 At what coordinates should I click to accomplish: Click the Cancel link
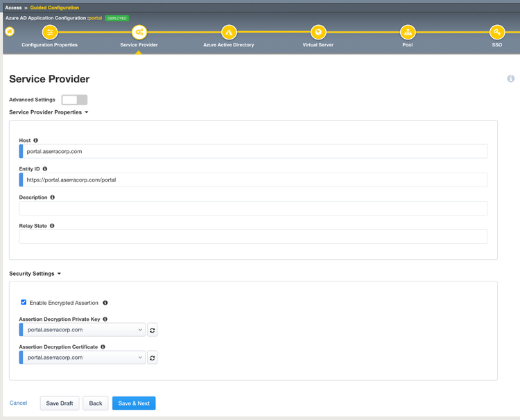[x=18, y=403]
